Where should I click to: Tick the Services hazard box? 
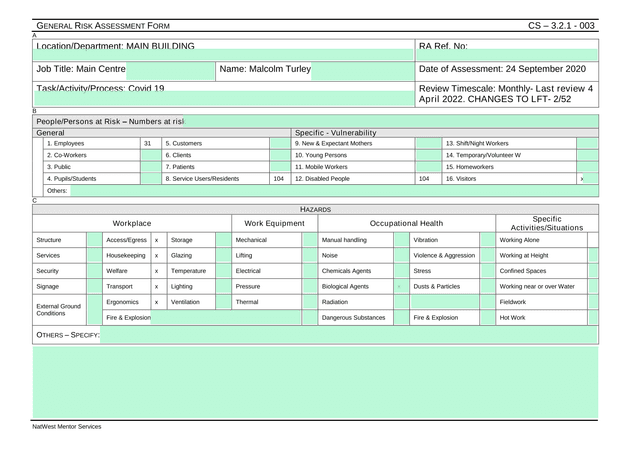click(94, 256)
